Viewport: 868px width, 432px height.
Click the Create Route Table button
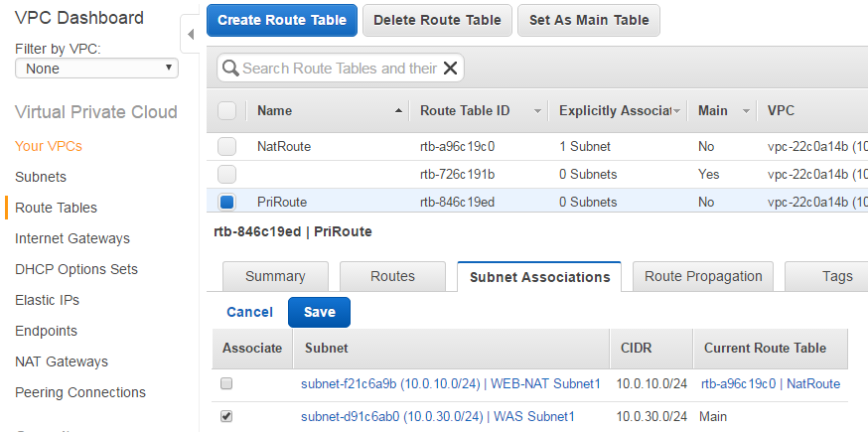point(282,20)
